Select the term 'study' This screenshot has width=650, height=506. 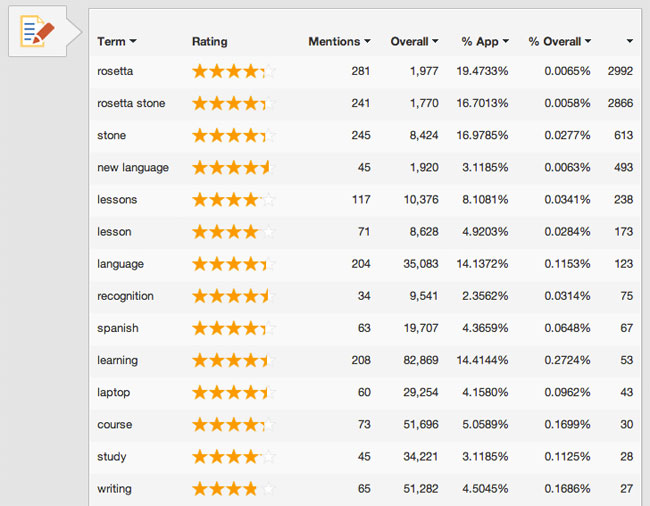coord(112,457)
